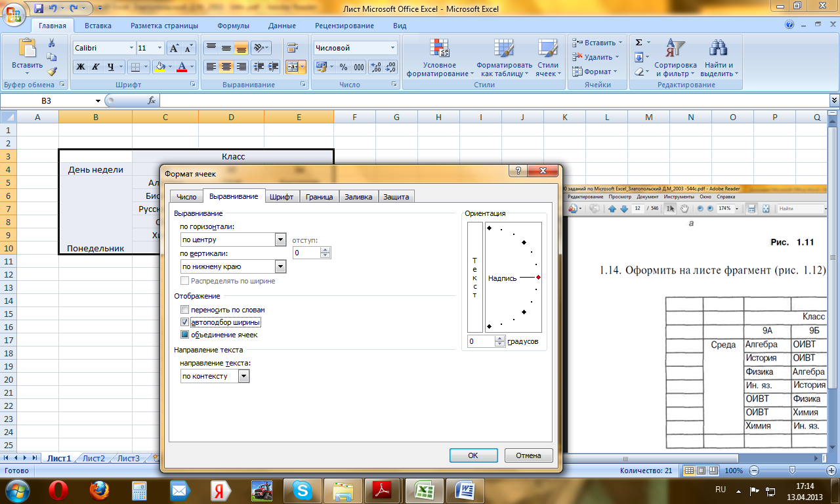
Task: Confirm the dialog with OK button
Action: tap(473, 455)
